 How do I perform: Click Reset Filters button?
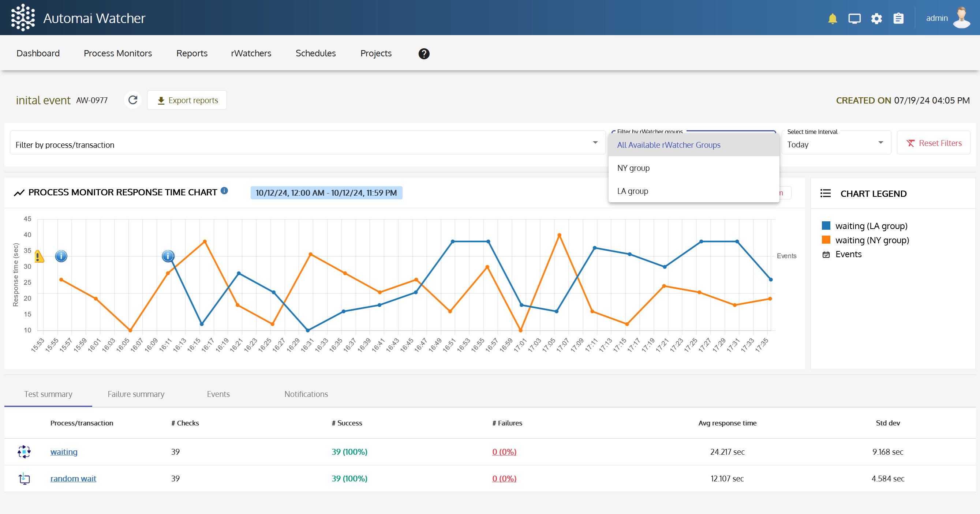(x=934, y=143)
